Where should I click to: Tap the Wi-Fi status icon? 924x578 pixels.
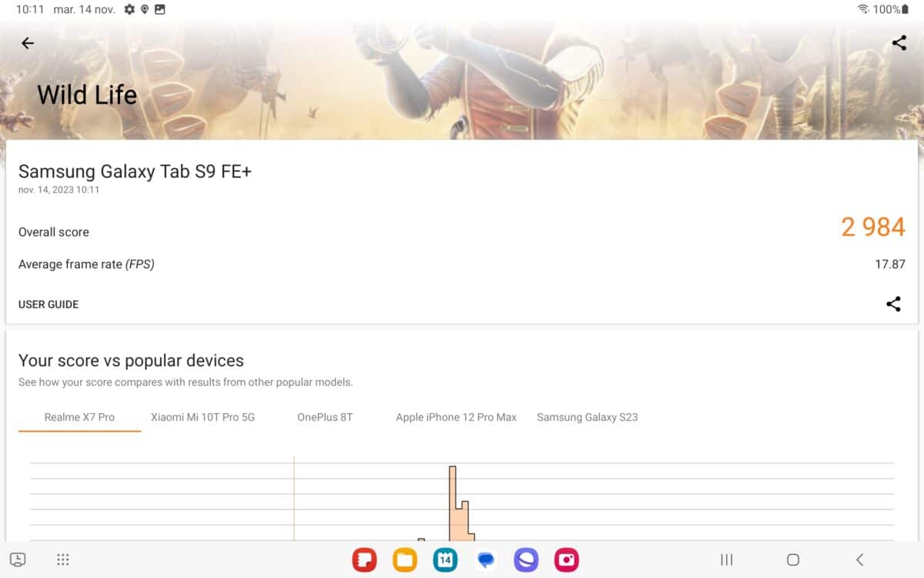pos(864,9)
